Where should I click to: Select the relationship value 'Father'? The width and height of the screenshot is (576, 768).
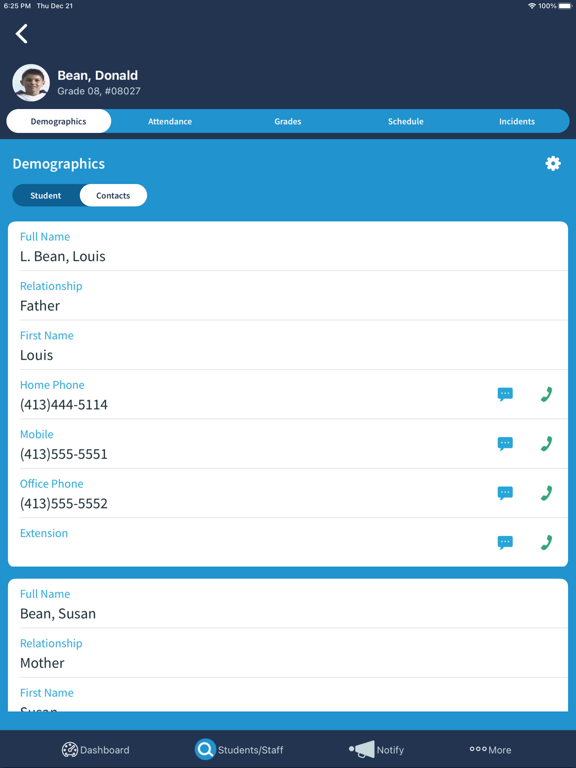pos(40,306)
